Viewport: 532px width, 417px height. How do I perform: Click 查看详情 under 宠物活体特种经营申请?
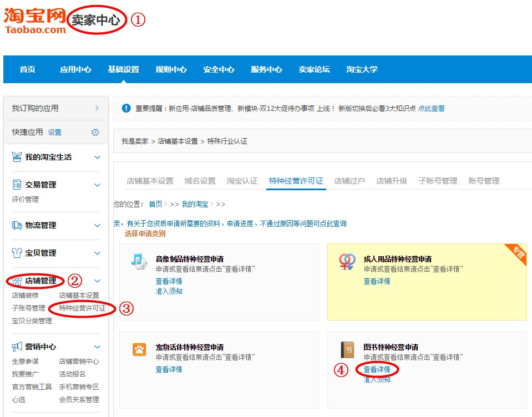click(169, 369)
